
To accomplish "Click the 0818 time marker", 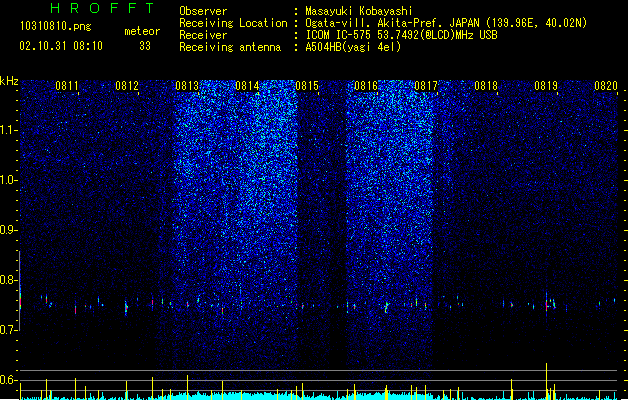I will (486, 86).
